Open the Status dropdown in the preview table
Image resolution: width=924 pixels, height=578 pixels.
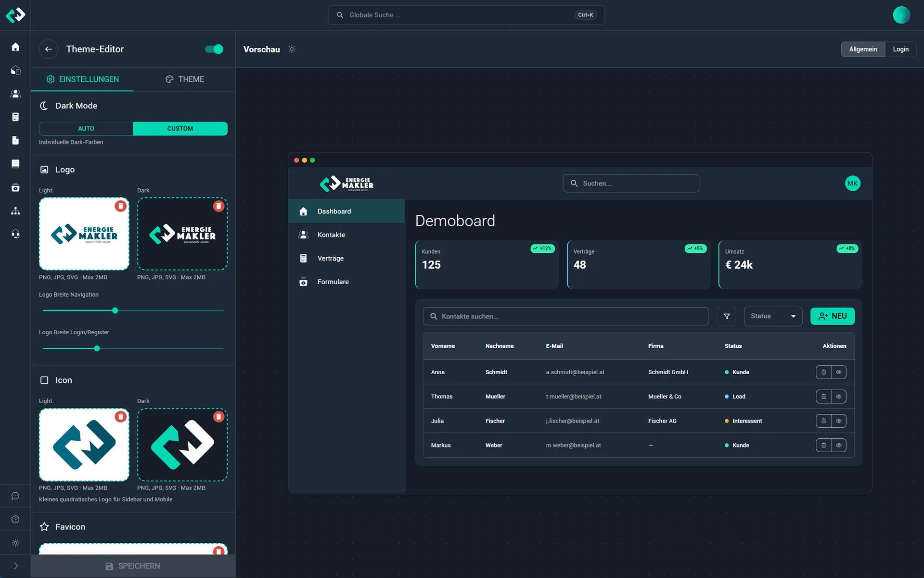[x=773, y=316]
